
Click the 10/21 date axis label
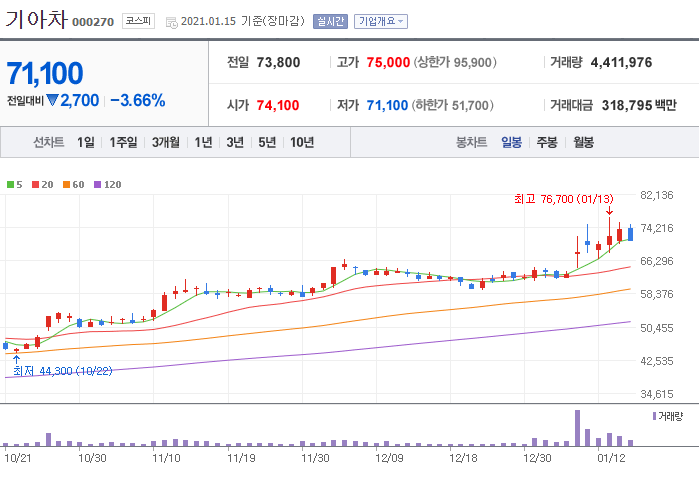18,458
